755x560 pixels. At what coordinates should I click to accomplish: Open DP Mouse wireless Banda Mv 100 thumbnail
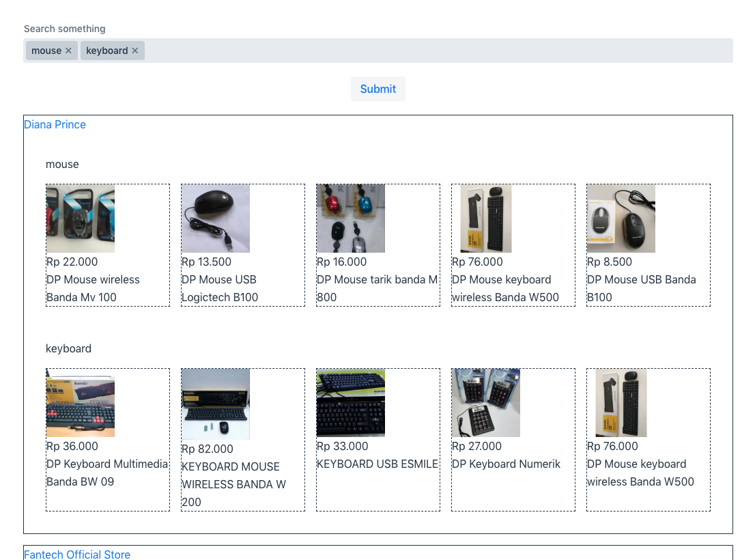[x=81, y=218]
